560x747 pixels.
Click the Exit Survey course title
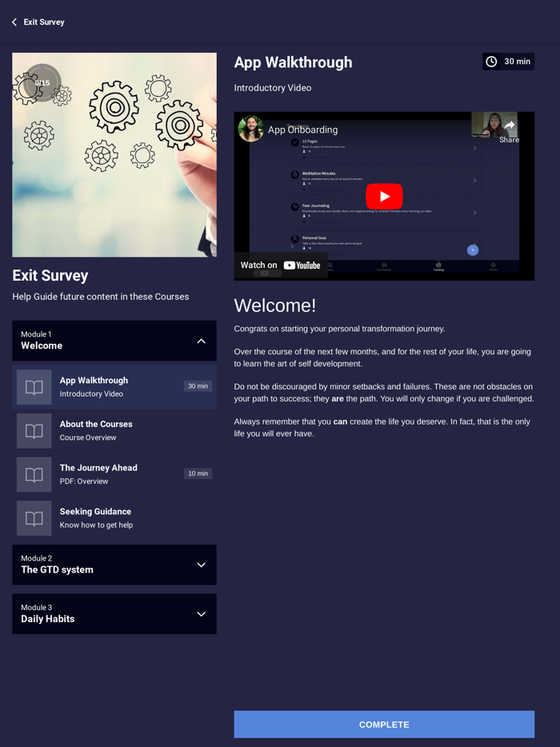click(50, 275)
